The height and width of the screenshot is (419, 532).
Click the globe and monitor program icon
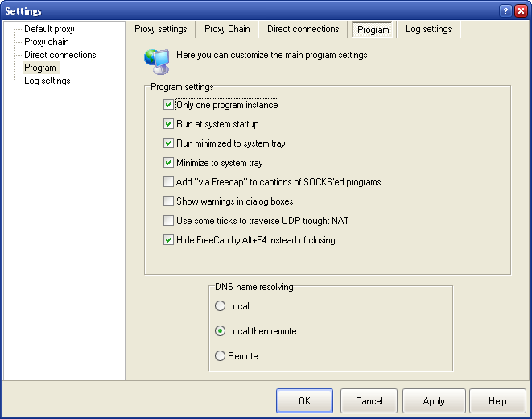(x=156, y=60)
